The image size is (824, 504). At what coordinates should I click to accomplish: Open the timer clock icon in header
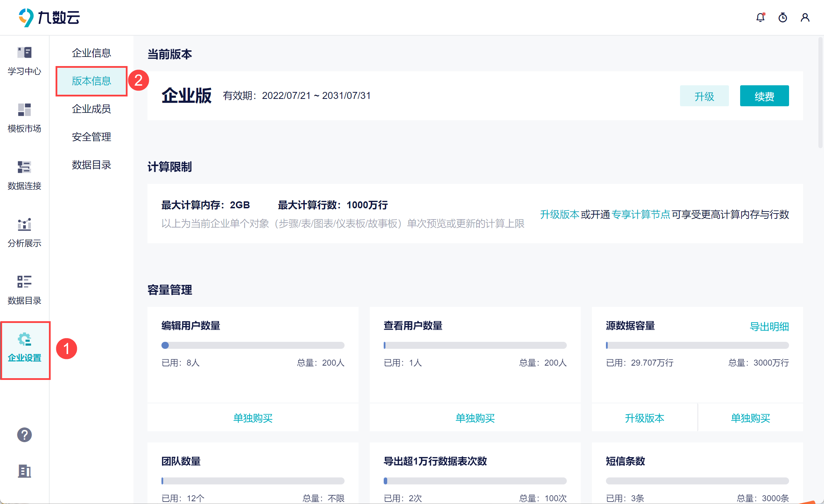click(x=782, y=17)
